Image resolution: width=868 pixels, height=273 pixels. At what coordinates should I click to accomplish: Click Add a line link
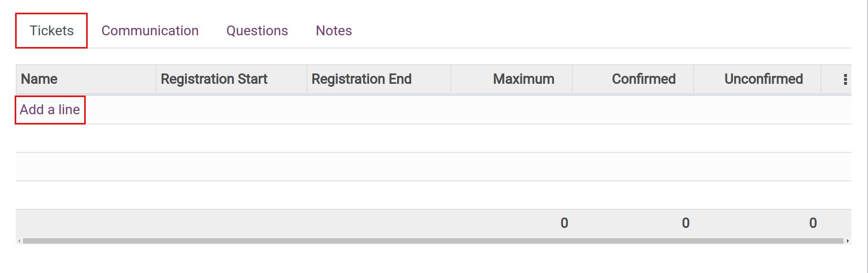click(50, 110)
